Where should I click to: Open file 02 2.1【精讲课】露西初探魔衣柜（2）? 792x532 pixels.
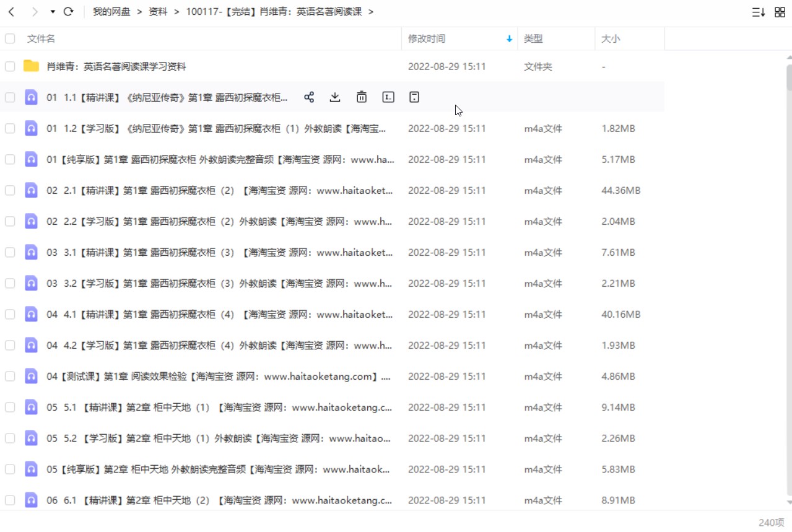220,190
